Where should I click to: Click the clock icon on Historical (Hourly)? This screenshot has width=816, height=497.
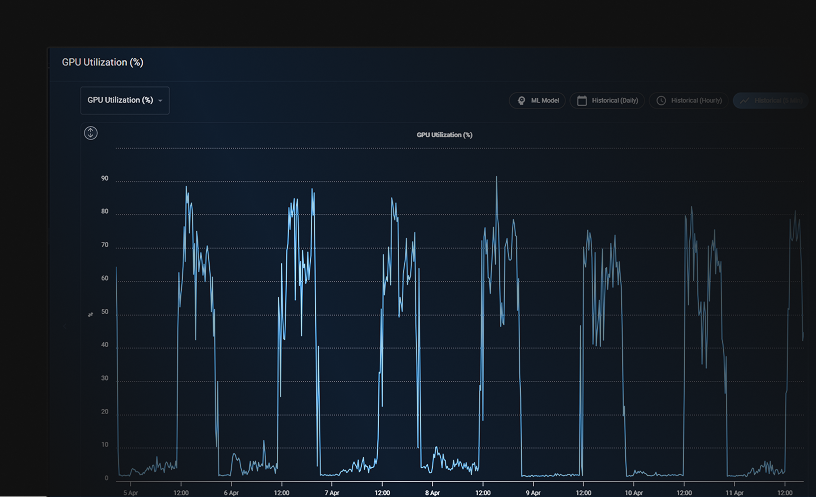[x=661, y=100]
